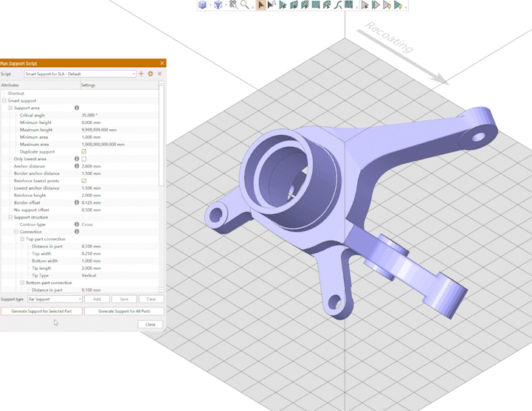Screen dimensions: 532x411
Task: Enable the Only lowest area checkbox
Action: (84, 159)
